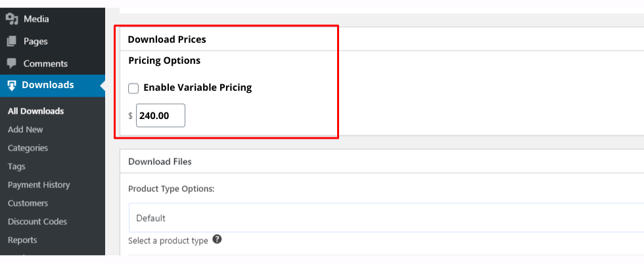Open the Customers page
The image size is (644, 263).
click(x=28, y=203)
